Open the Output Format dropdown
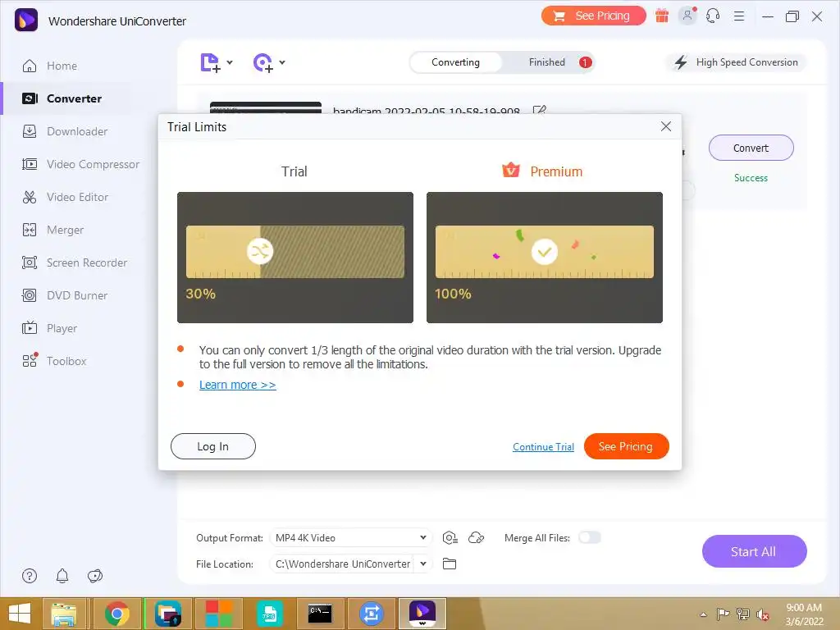840x630 pixels. (x=350, y=538)
